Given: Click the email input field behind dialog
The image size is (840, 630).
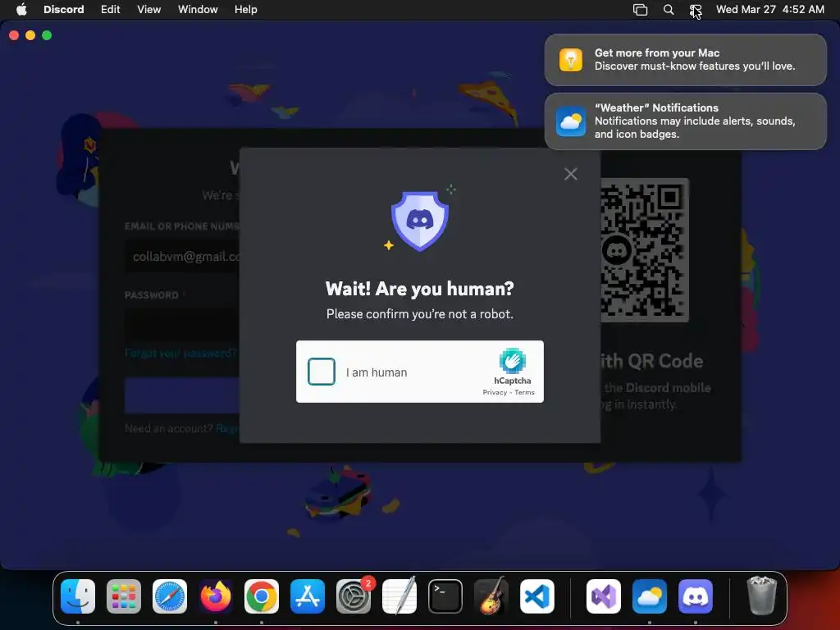Looking at the screenshot, I should [x=182, y=257].
